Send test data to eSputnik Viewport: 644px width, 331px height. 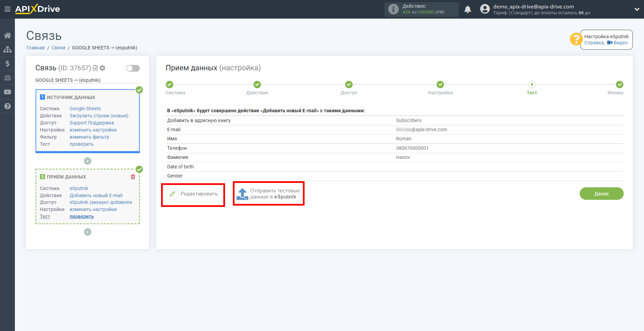point(268,194)
